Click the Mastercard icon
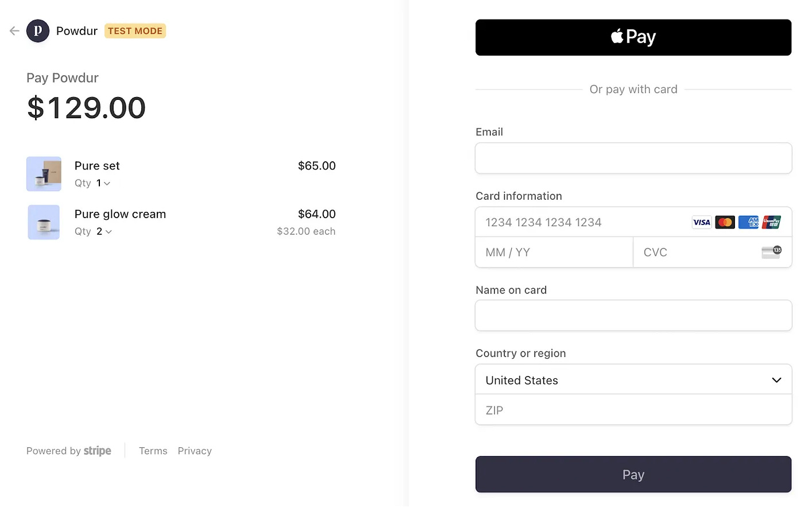 [x=725, y=222]
